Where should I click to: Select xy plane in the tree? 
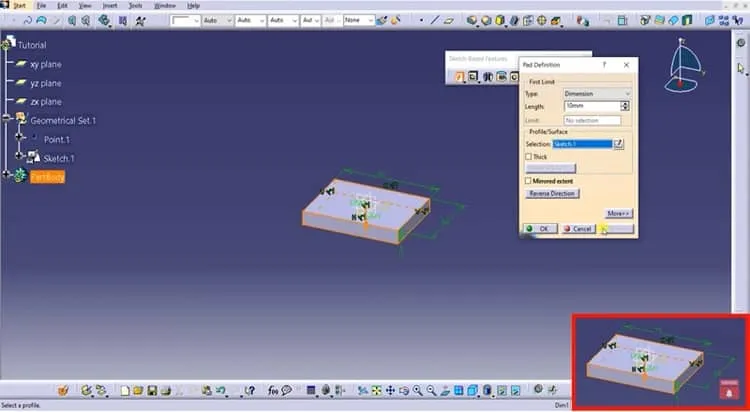click(45, 64)
